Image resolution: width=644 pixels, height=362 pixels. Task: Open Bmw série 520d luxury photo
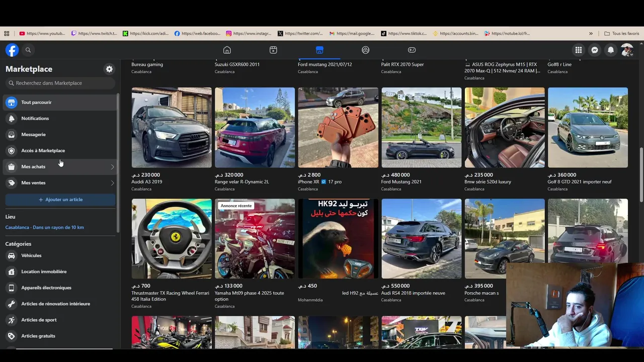505,128
